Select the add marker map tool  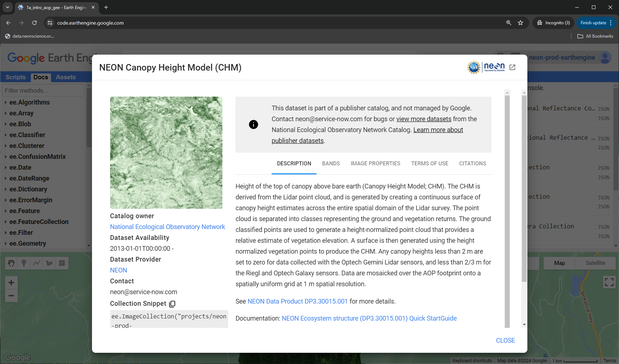coord(24,263)
